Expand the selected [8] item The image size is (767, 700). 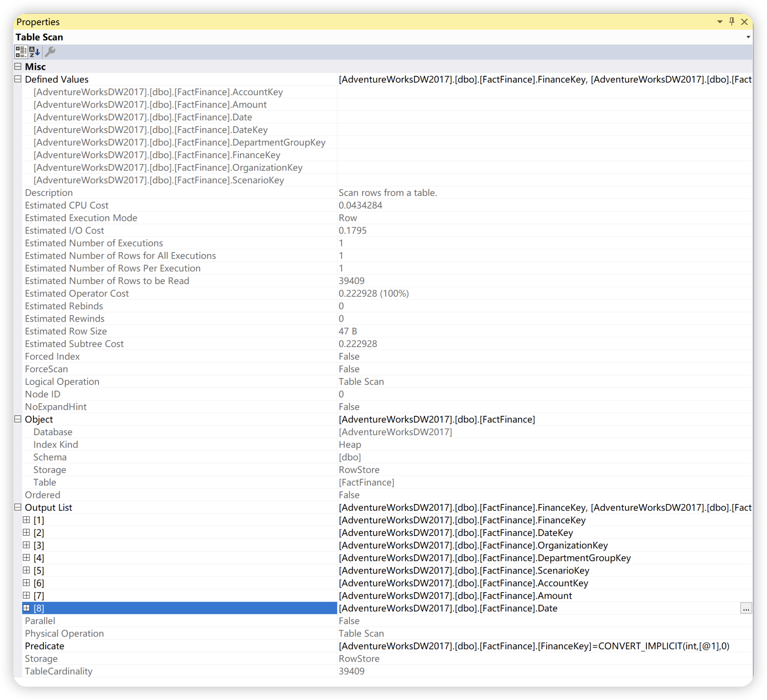26,608
